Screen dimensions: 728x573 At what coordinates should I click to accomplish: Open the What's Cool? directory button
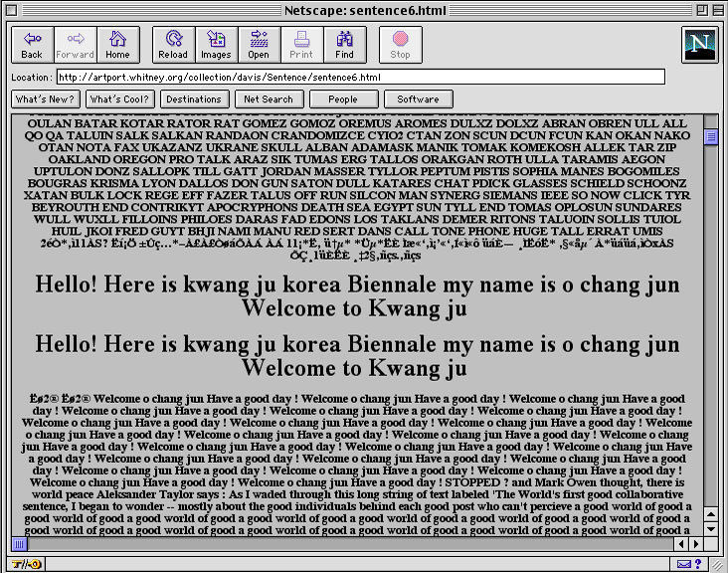[119, 98]
